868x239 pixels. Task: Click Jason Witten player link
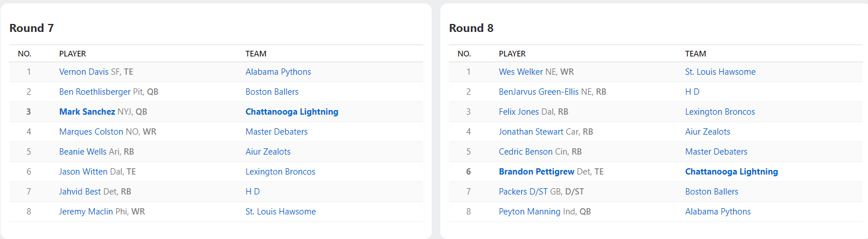[83, 172]
